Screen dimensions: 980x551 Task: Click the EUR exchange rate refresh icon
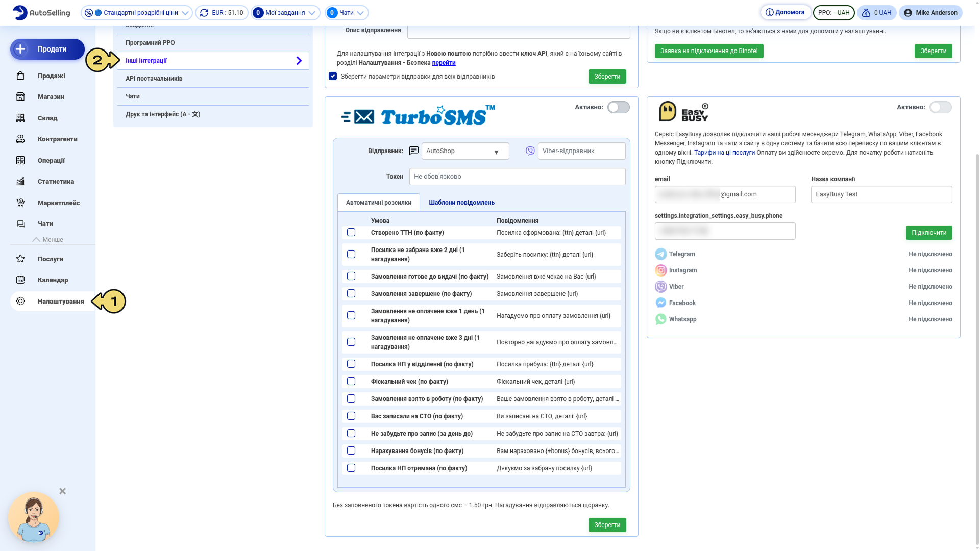pos(204,13)
